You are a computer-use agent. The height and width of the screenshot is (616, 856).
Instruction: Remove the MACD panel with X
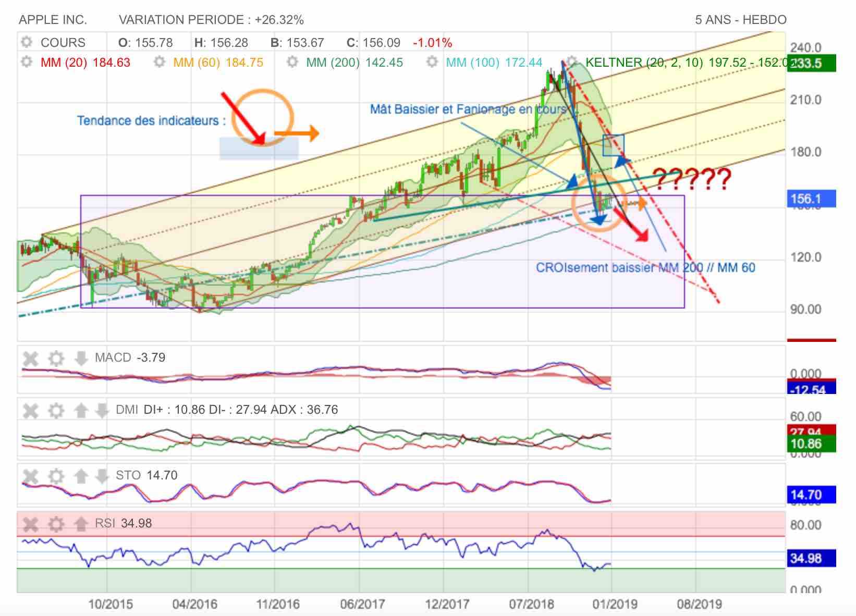pyautogui.click(x=31, y=358)
